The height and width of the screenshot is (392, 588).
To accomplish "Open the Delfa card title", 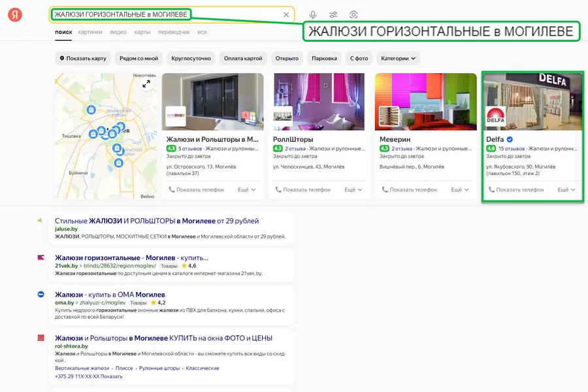I will (x=495, y=140).
